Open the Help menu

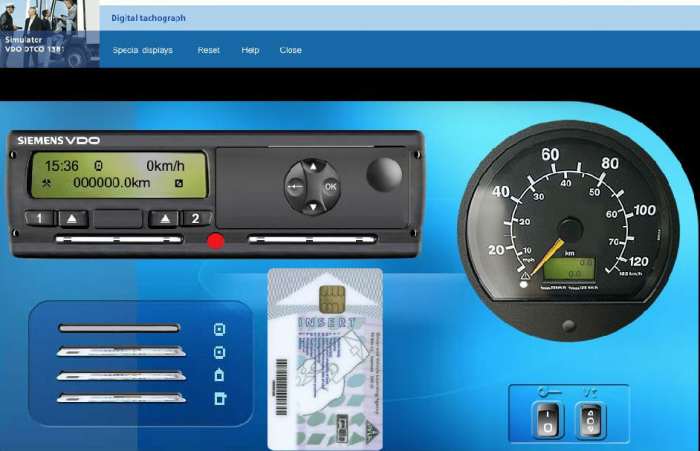click(250, 50)
